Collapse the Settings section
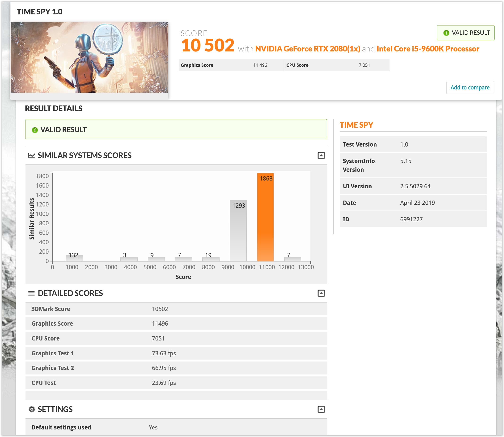This screenshot has height=437, width=504. 321,409
